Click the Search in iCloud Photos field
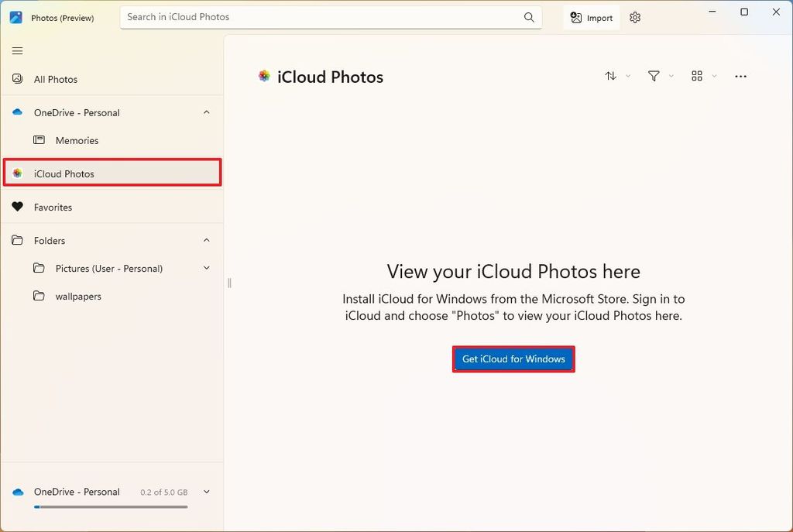 (310, 16)
